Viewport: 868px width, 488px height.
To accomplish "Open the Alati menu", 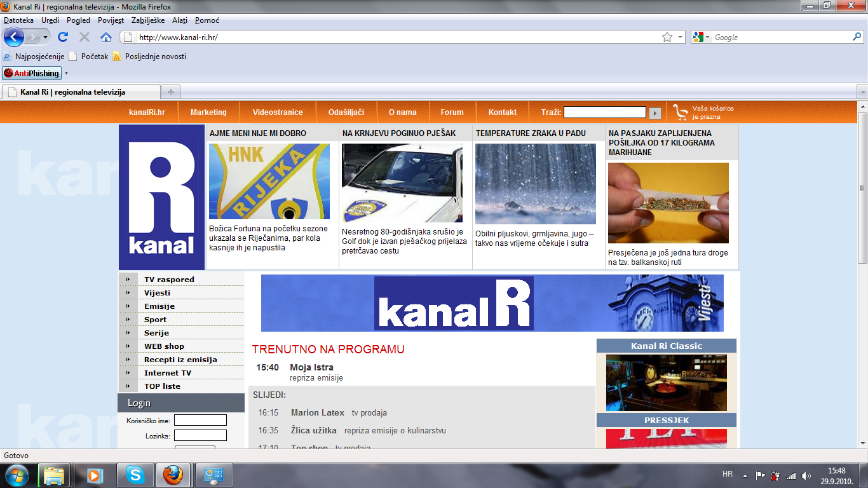I will tap(180, 20).
